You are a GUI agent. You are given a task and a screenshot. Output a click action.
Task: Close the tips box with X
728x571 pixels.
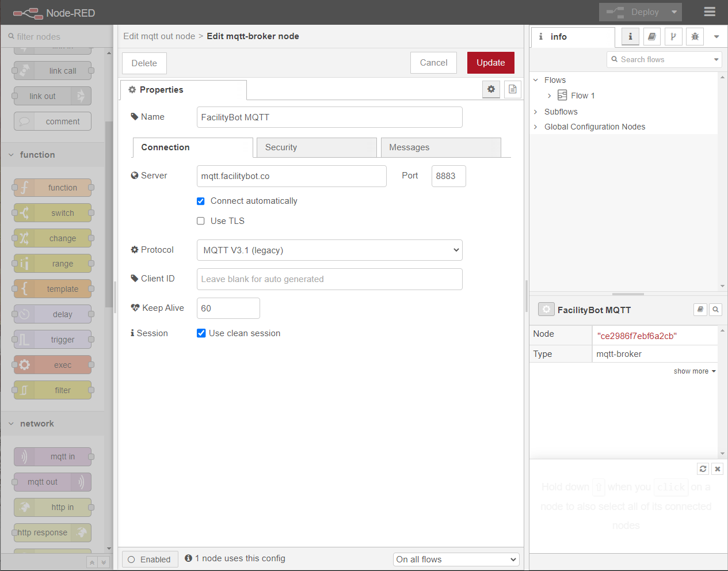[x=718, y=469]
